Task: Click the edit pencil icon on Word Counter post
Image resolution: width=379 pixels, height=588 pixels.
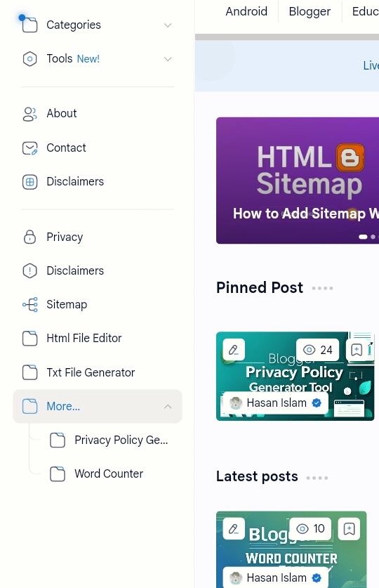Action: tap(234, 529)
